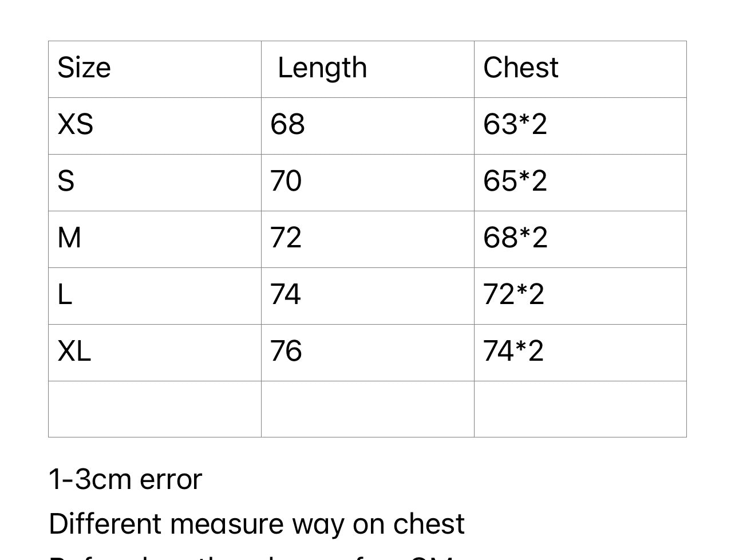The image size is (735, 560).
Task: Click the length value 76
Action: 286,351
